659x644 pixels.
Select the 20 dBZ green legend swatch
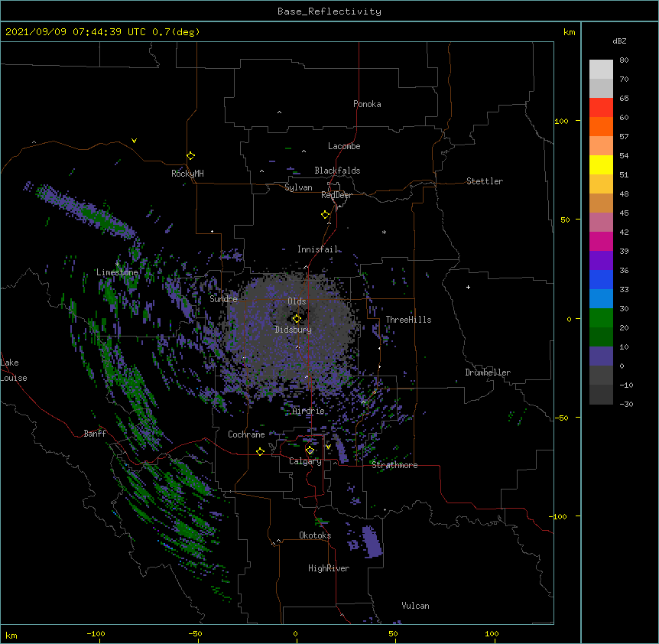point(601,318)
